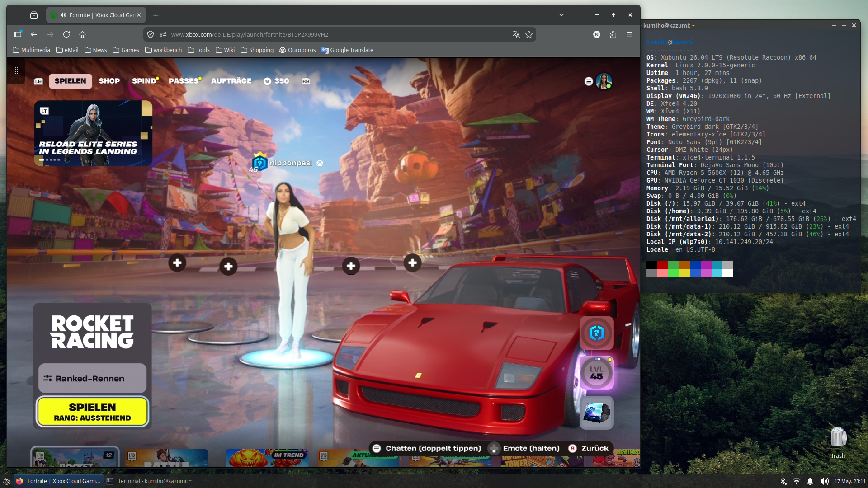The width and height of the screenshot is (868, 488).
Task: Open the volume speaker tray icon
Action: click(x=825, y=481)
